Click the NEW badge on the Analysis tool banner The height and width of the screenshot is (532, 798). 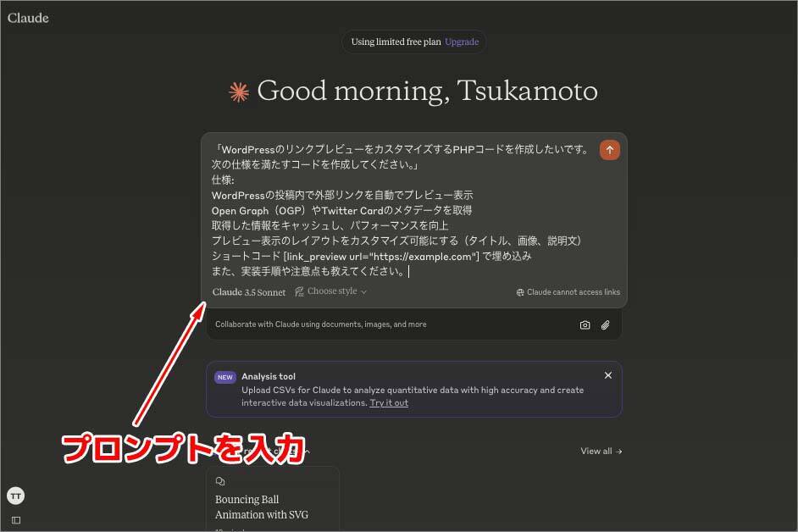tap(224, 377)
